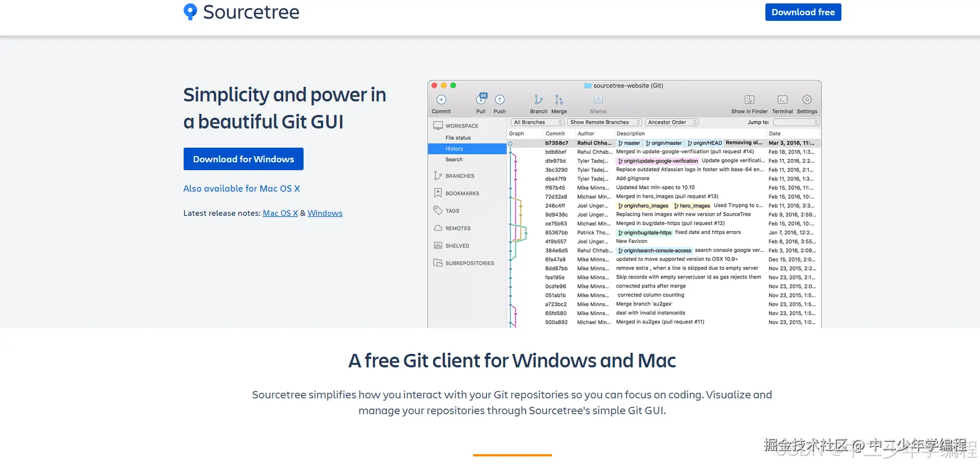Click the origin/HEAD branch label

(x=705, y=143)
